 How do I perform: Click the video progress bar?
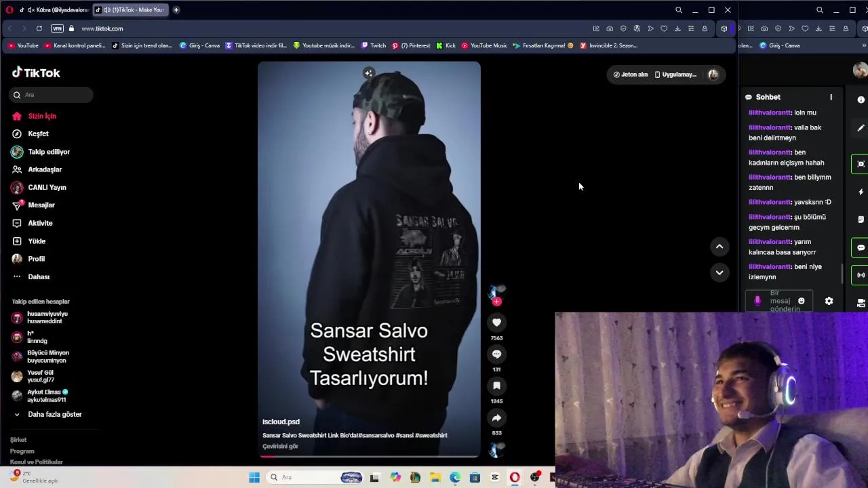click(x=369, y=456)
